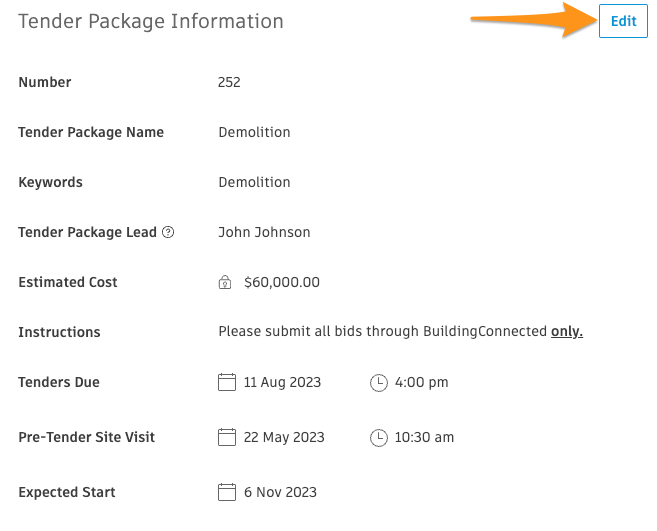
Task: Click the Edit button
Action: 623,21
